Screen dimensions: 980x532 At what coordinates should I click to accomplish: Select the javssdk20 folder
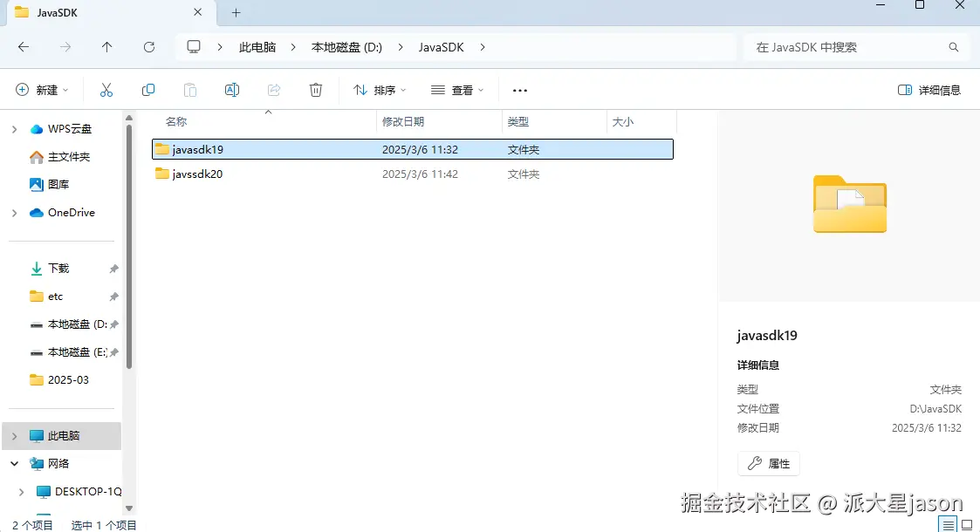pyautogui.click(x=413, y=174)
